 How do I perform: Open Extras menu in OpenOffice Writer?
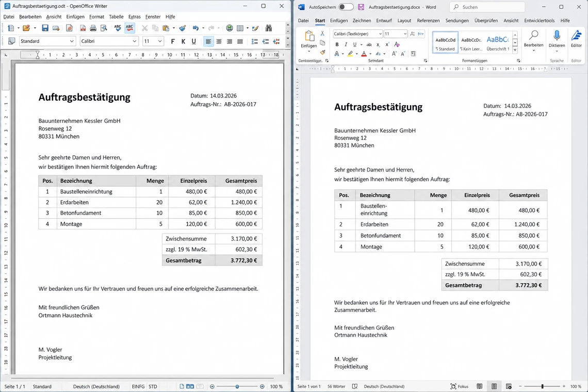pyautogui.click(x=134, y=17)
